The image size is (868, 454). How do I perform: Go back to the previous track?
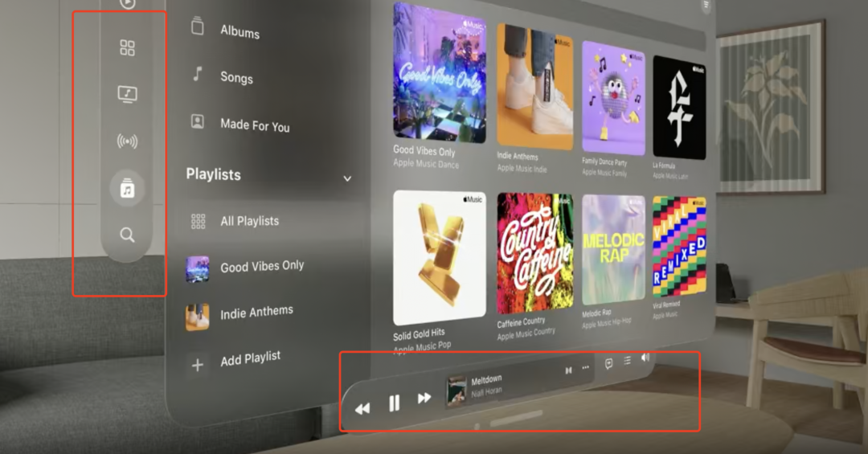(362, 408)
